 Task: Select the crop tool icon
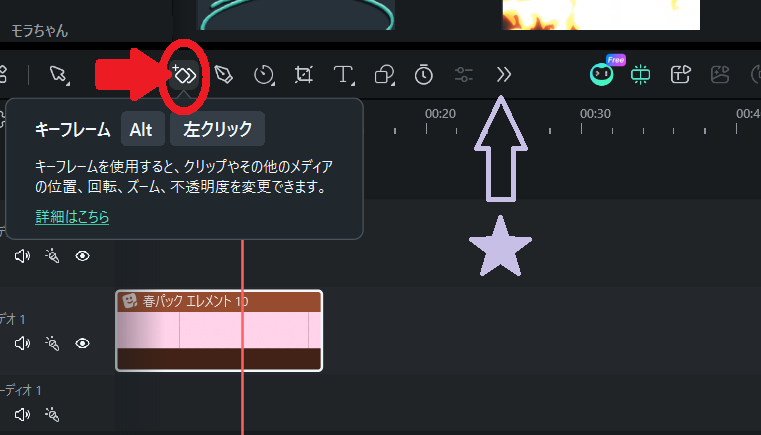click(303, 75)
